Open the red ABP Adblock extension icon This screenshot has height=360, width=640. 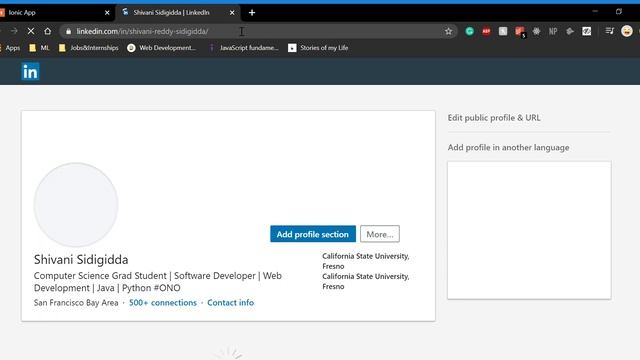pos(486,31)
